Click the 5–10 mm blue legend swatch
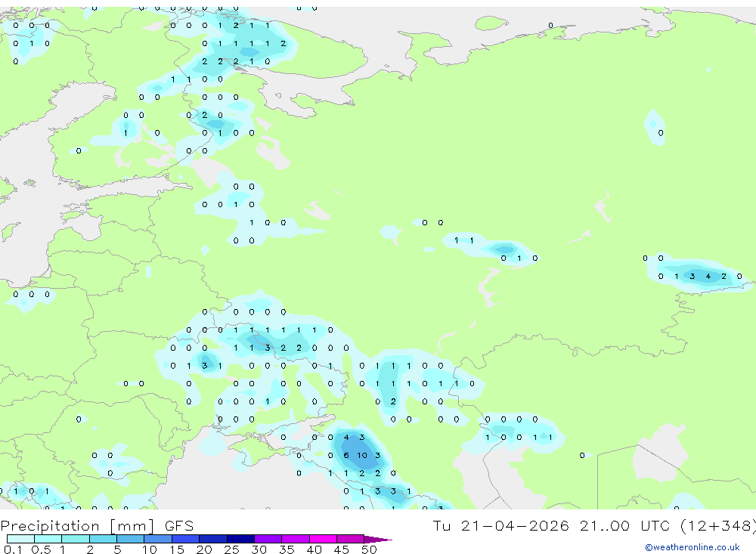The image size is (756, 554). pos(131,539)
